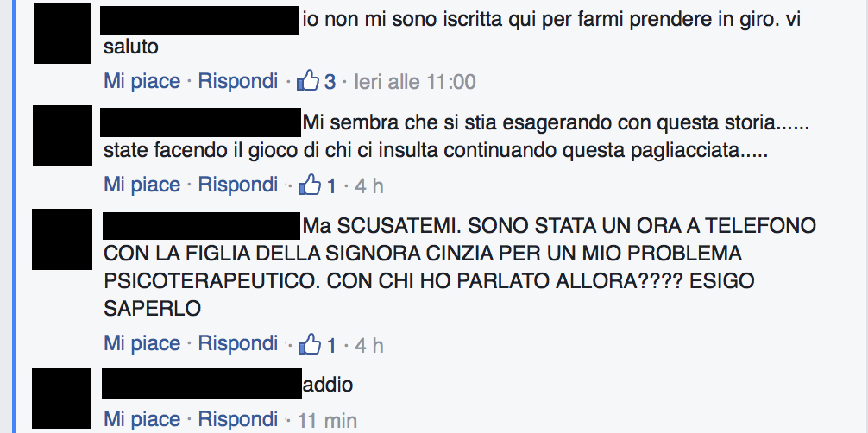Click Mi piace under the 'ESIGO SAPERLO' comment
This screenshot has height=433, width=868.
click(x=142, y=344)
